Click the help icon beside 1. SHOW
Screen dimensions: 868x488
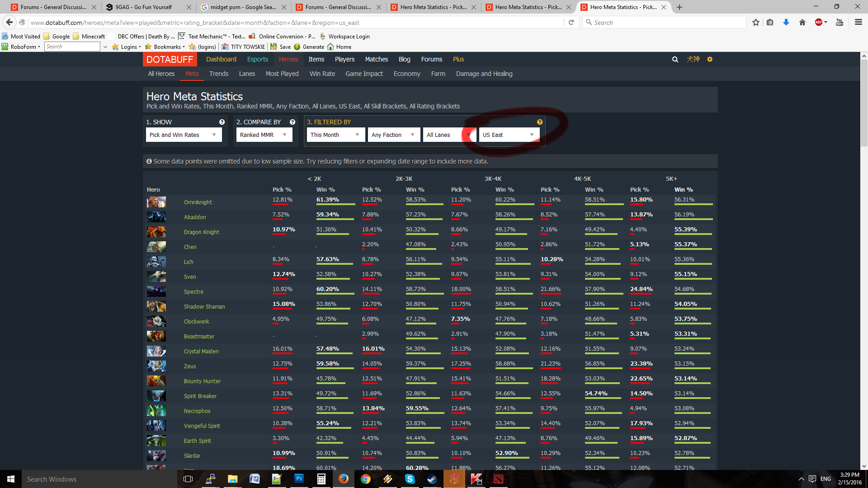click(x=222, y=122)
